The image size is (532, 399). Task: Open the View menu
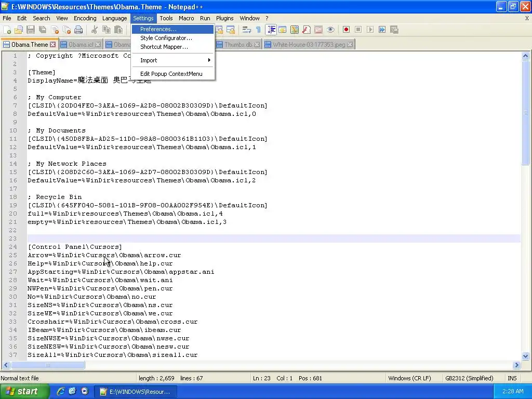[62, 18]
